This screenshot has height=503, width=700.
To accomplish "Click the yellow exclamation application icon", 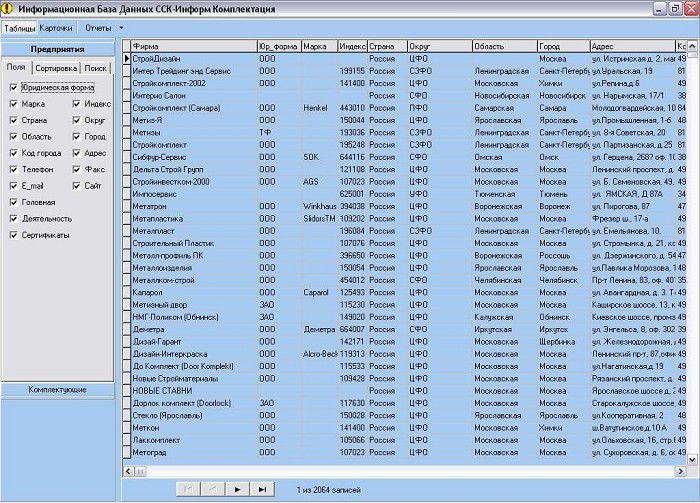I will point(7,8).
